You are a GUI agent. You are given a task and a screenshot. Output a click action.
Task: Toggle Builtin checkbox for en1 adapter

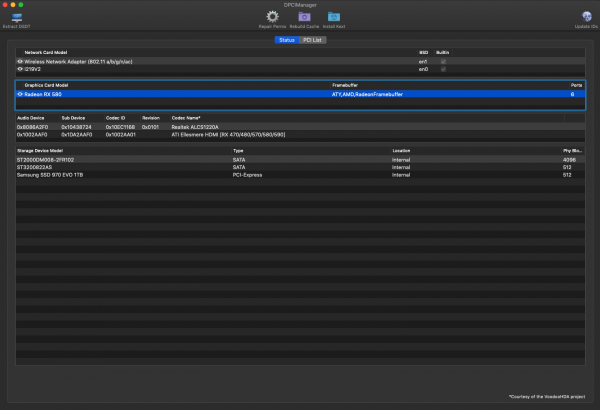(443, 62)
